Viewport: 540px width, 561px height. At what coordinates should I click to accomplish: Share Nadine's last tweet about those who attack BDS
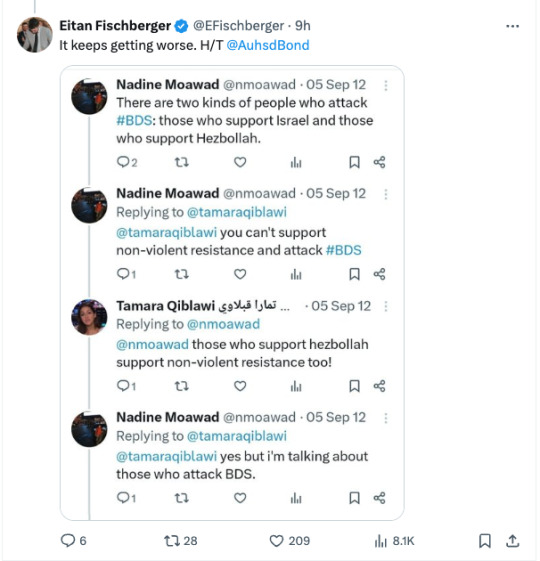point(379,498)
